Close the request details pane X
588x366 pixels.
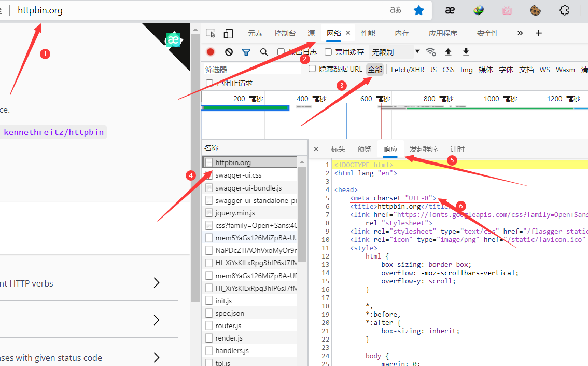pos(316,149)
